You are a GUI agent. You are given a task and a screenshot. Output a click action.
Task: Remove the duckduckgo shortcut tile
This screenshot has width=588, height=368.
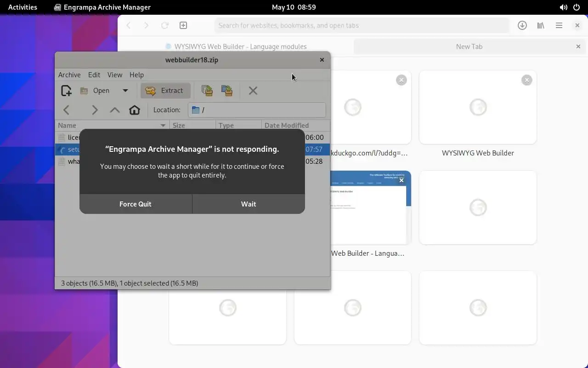click(401, 80)
